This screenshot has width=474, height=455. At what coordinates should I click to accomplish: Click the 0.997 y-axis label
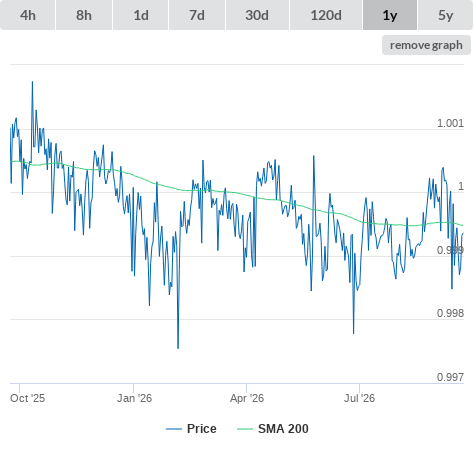pyautogui.click(x=450, y=377)
